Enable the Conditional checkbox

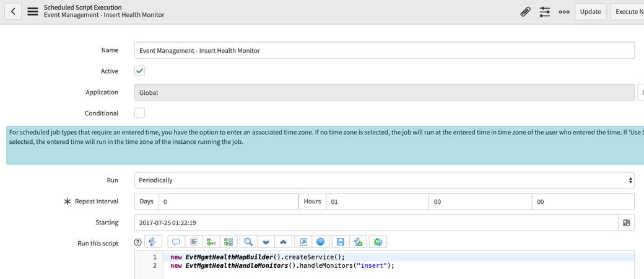pos(140,113)
